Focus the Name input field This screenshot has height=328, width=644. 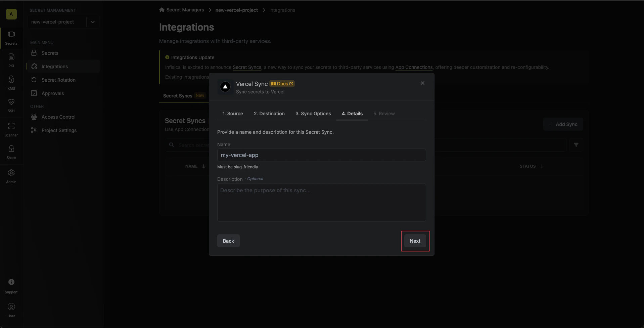coord(321,155)
